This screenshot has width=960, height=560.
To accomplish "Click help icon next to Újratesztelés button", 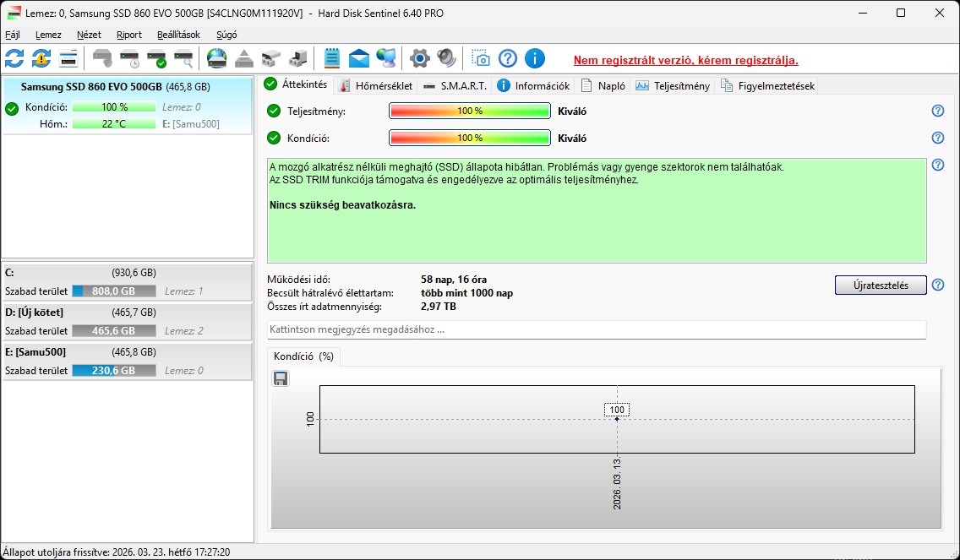I will click(x=937, y=285).
